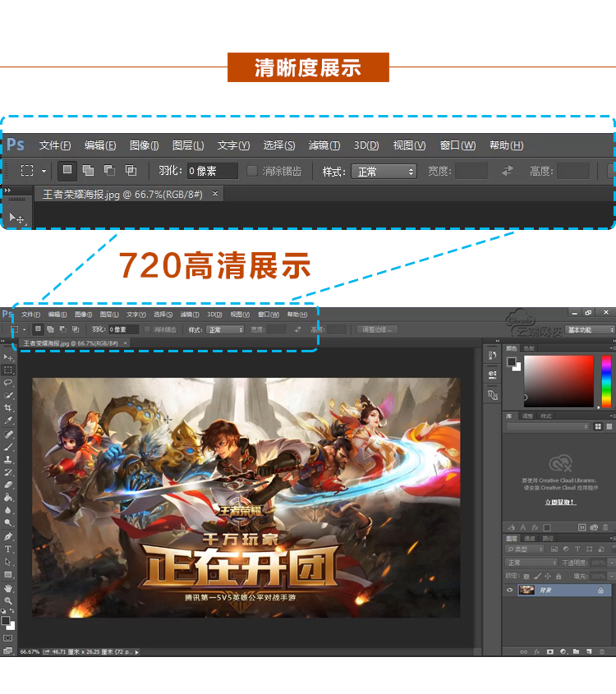Select the Eraser tool
Screen dimensions: 616x694
[8, 485]
